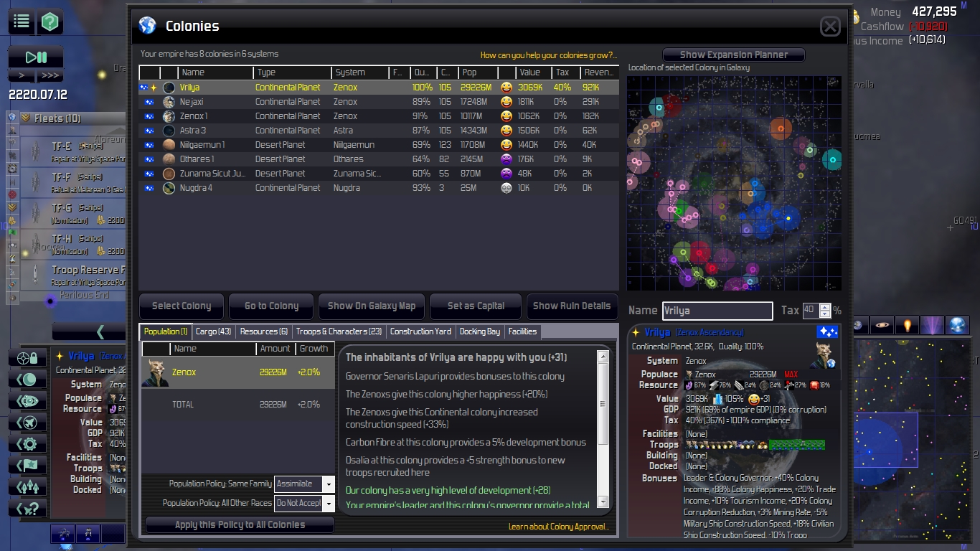The image size is (980, 551).
Task: Click the target-lock selection icon
Action: point(28,357)
